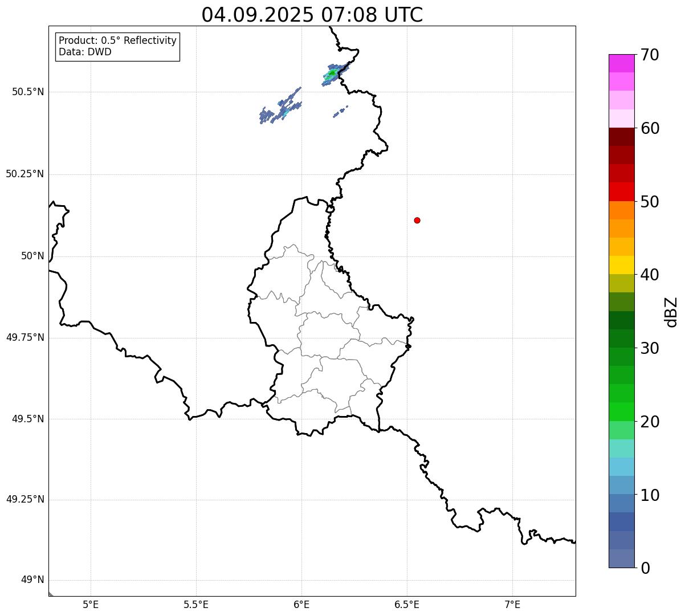
Task: Click the yellow 40 dBZ colorbar swatch
Action: pyautogui.click(x=621, y=265)
